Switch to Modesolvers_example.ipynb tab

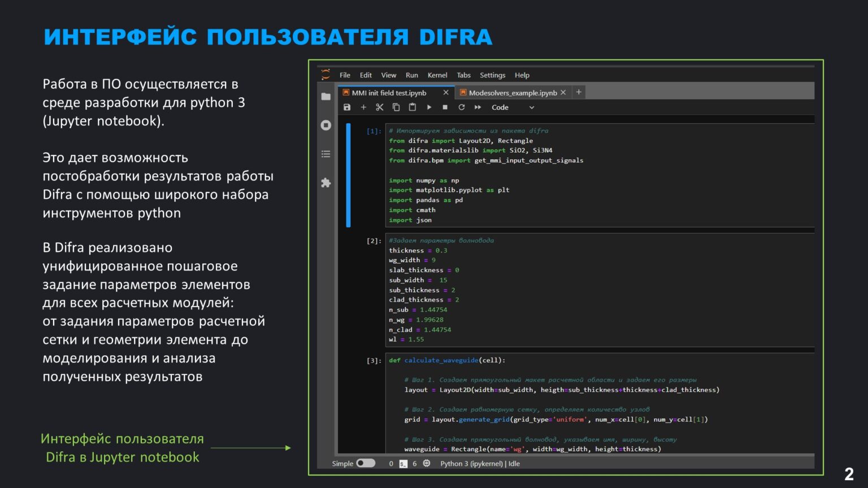point(512,93)
